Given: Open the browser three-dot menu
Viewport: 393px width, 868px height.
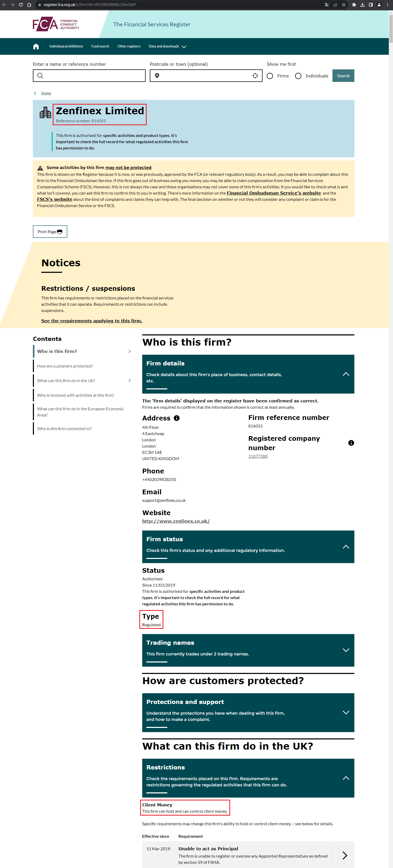Looking at the screenshot, I should point(388,5).
